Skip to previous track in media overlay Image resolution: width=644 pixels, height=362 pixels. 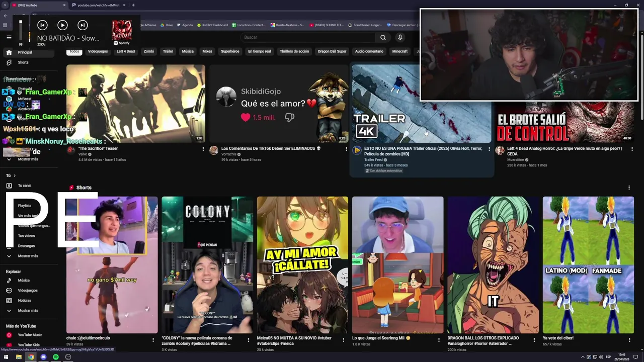pos(42,25)
